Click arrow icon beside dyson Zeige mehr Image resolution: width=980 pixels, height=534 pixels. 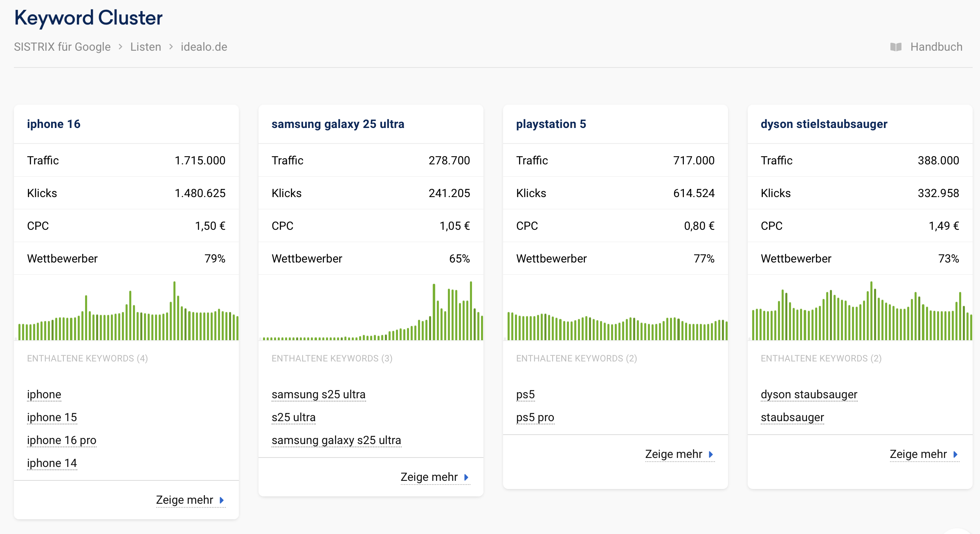[955, 454]
